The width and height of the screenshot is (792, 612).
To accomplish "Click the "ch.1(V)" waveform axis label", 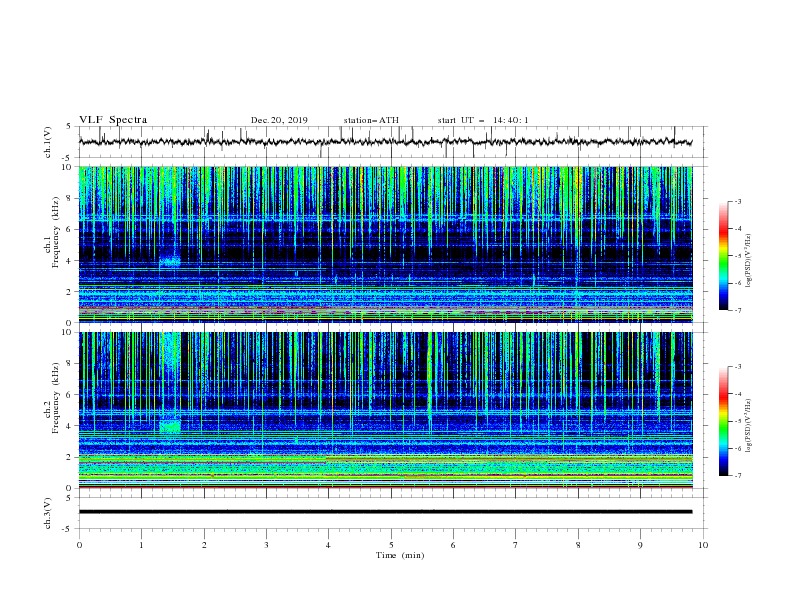I will point(47,142).
